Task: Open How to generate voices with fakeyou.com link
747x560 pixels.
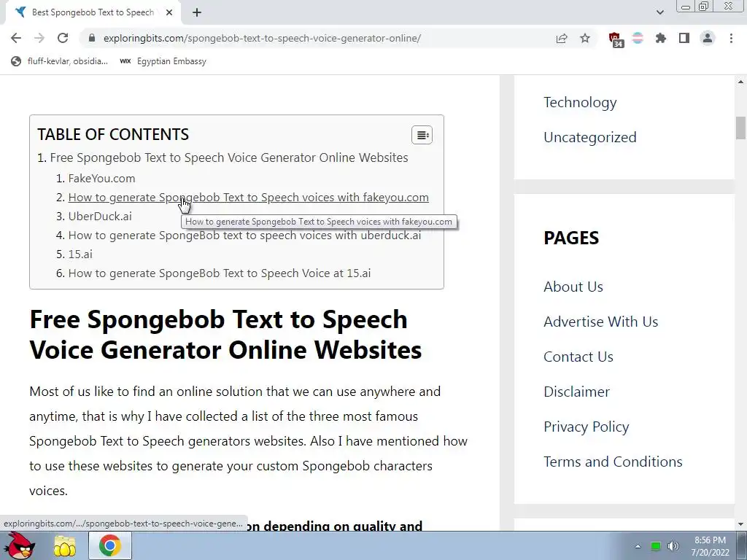Action: [248, 197]
